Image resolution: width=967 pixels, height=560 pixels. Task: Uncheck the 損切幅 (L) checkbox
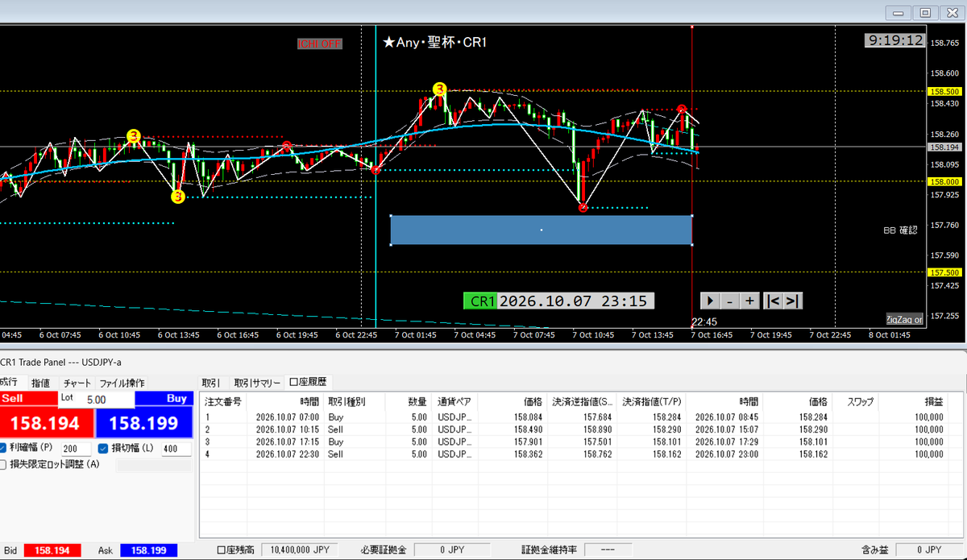coord(103,449)
